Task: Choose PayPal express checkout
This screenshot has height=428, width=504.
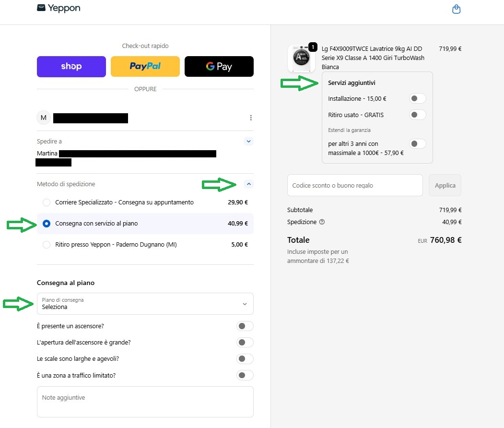Action: 145,67
